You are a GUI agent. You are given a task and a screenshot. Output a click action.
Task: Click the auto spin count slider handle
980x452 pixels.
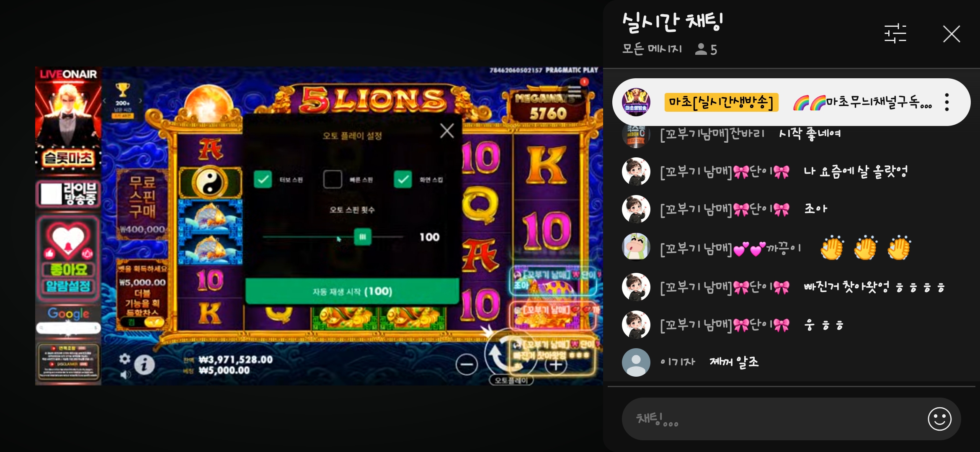click(x=363, y=237)
